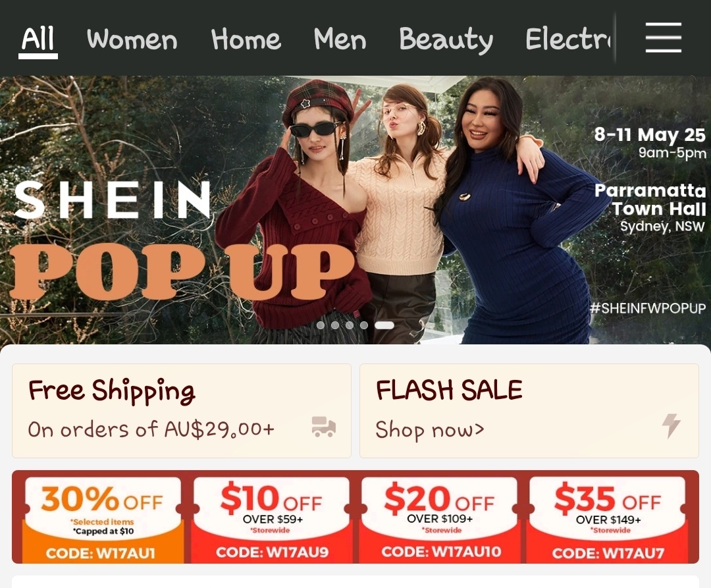Tap the delivery truck icon
This screenshot has height=588, width=711.
click(x=324, y=427)
